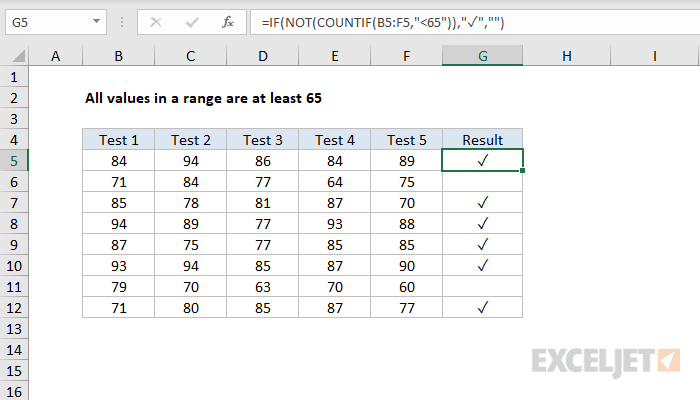
Task: Open the Name Box dropdown arrow
Action: coord(95,20)
